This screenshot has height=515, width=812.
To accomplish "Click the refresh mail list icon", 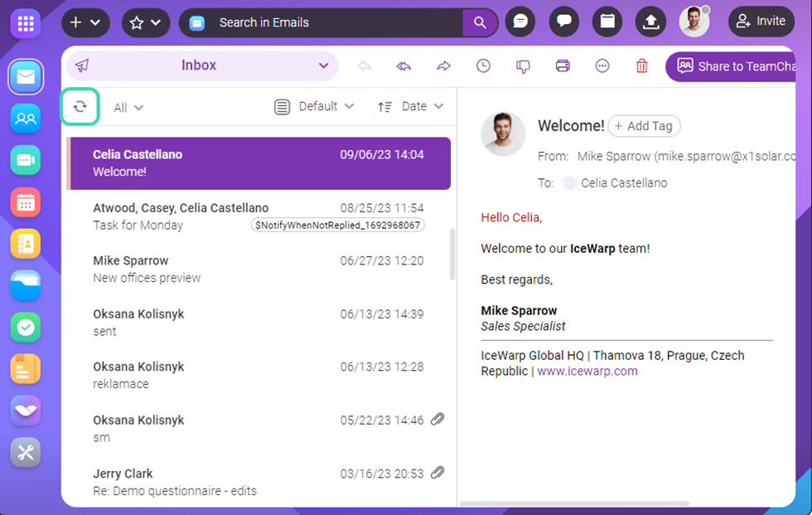I will 80,107.
